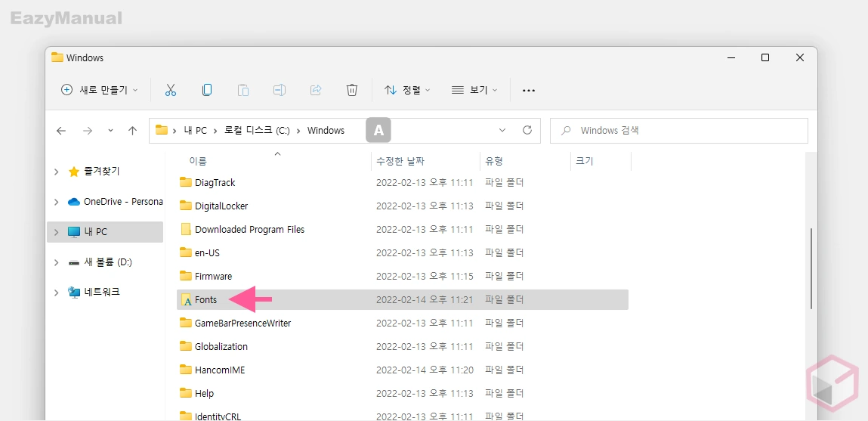Click the Downloaded Program Files folder icon
This screenshot has height=421, width=868.
click(185, 229)
